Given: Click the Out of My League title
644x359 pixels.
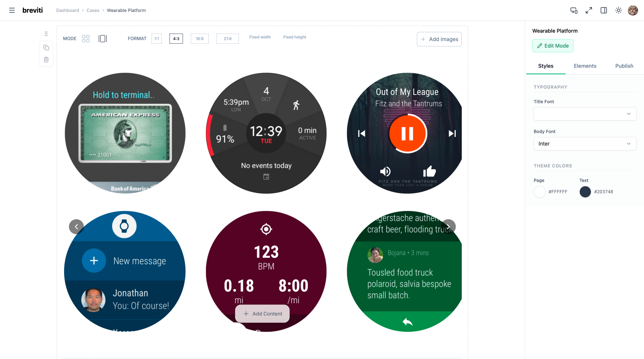Looking at the screenshot, I should click(x=407, y=92).
